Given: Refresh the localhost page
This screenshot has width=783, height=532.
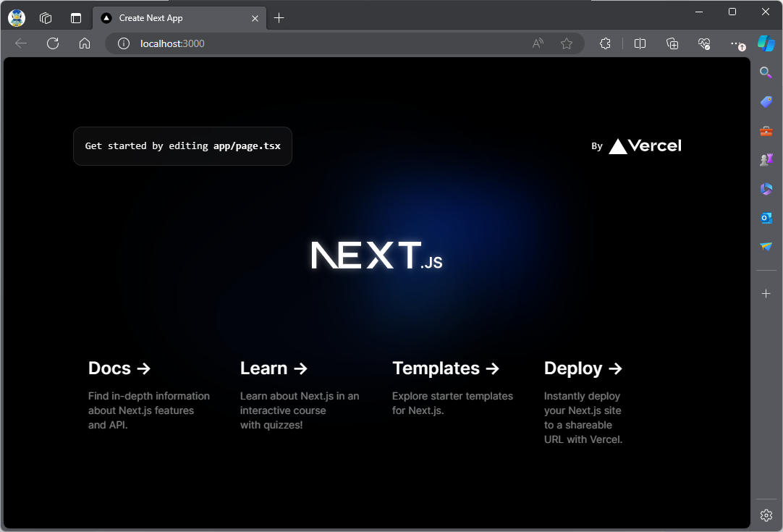Looking at the screenshot, I should pos(53,43).
